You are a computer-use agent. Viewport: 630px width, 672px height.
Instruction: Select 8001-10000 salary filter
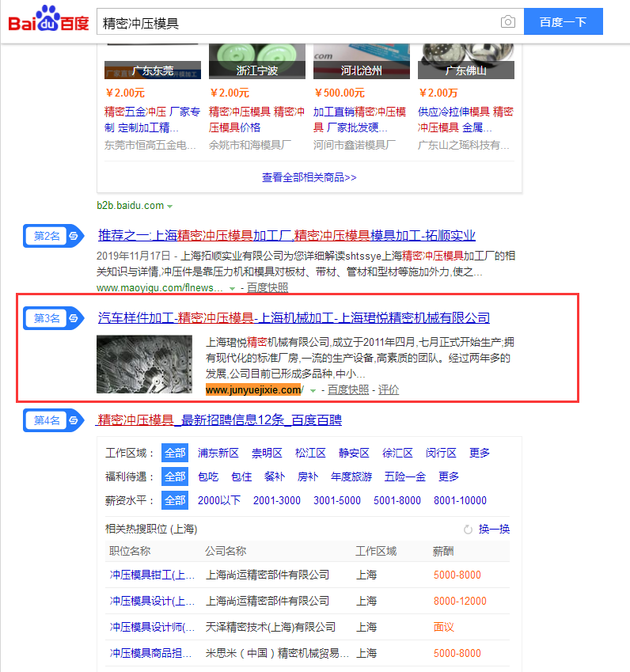click(x=461, y=500)
